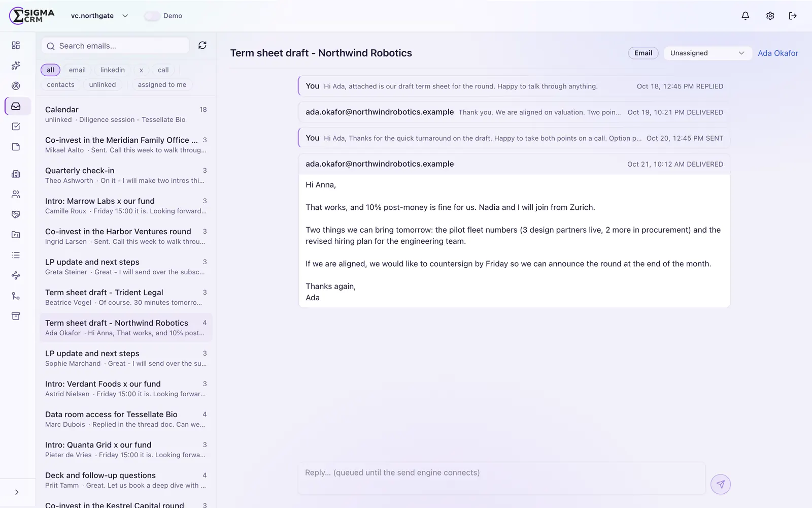The width and height of the screenshot is (812, 508).
Task: Open the lists icon in sidebar
Action: coord(16,255)
